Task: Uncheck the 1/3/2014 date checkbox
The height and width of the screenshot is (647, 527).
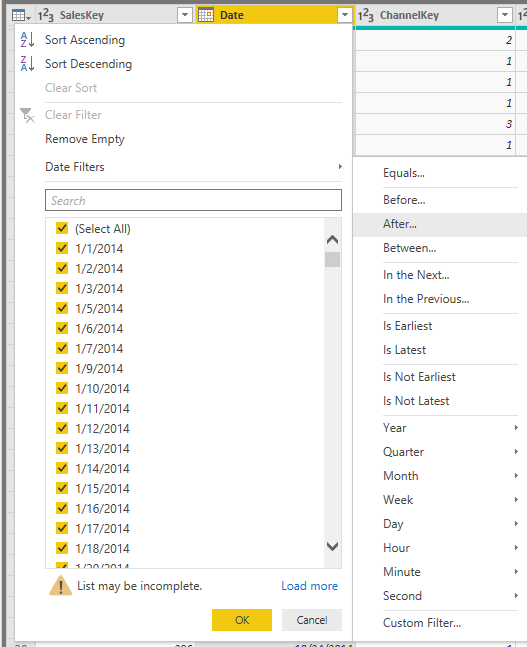Action: pos(62,288)
